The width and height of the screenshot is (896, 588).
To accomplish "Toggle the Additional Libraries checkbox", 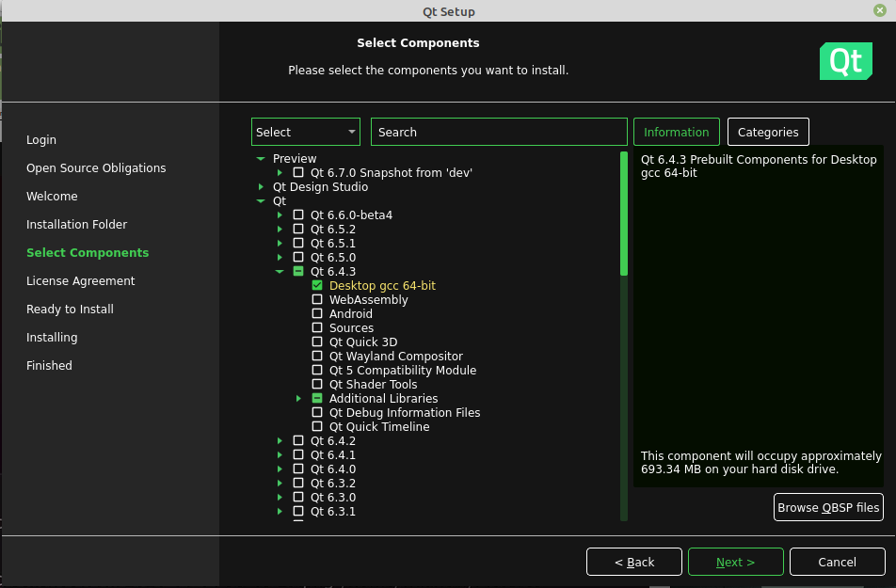I will pyautogui.click(x=317, y=399).
